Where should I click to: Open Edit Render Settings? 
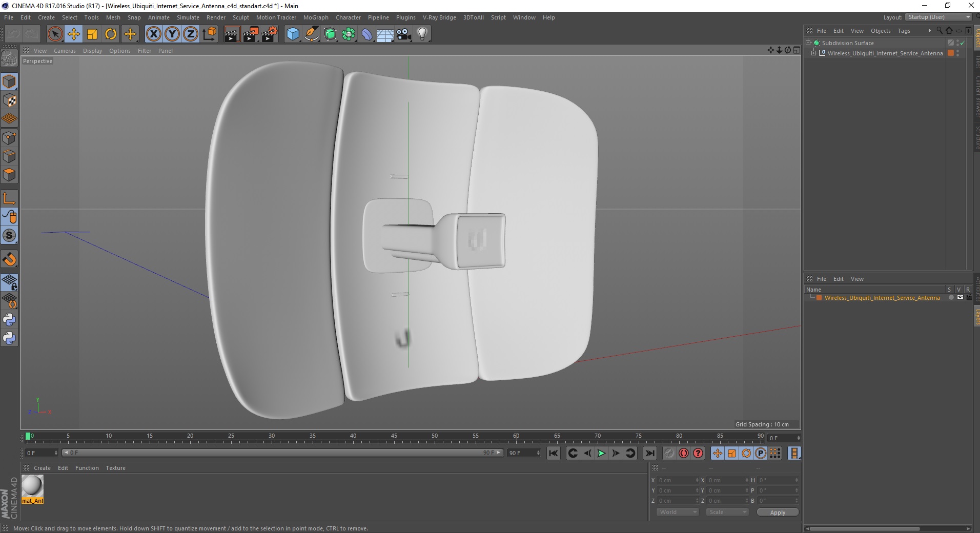click(x=270, y=34)
